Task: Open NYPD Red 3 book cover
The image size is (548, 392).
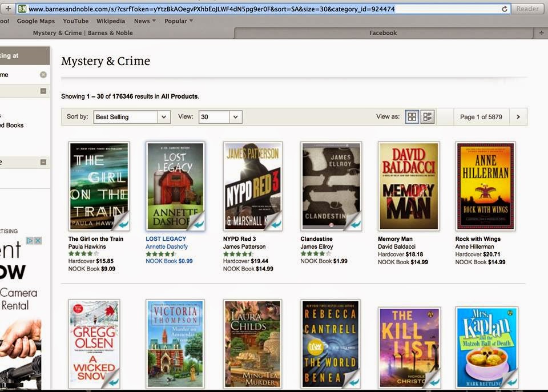Action: coord(253,186)
